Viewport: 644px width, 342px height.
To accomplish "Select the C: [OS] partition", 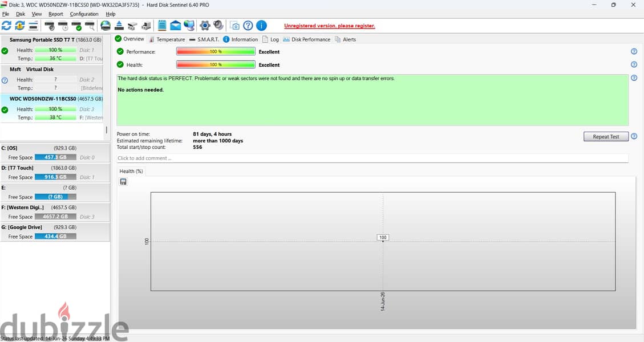I will tap(55, 153).
